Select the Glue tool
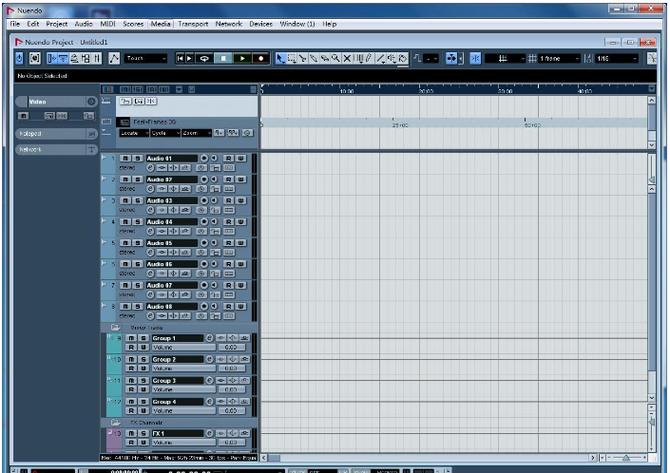This screenshot has width=670, height=473. pos(314,58)
